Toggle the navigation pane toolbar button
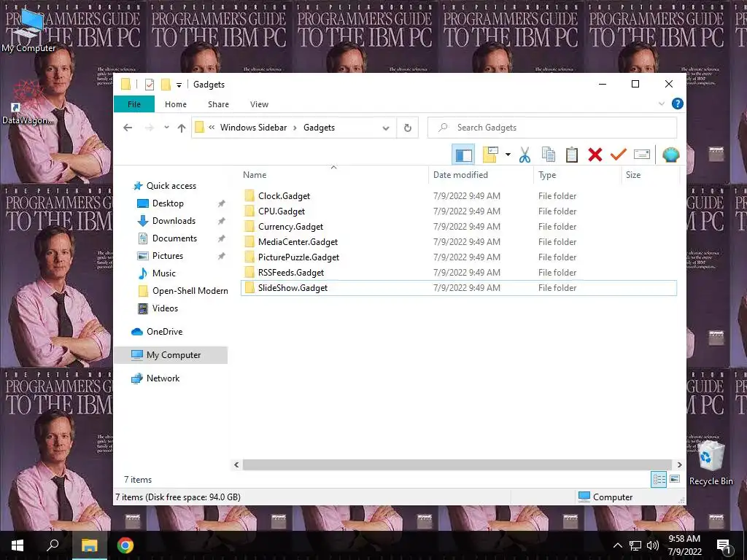The image size is (747, 560). (x=463, y=155)
